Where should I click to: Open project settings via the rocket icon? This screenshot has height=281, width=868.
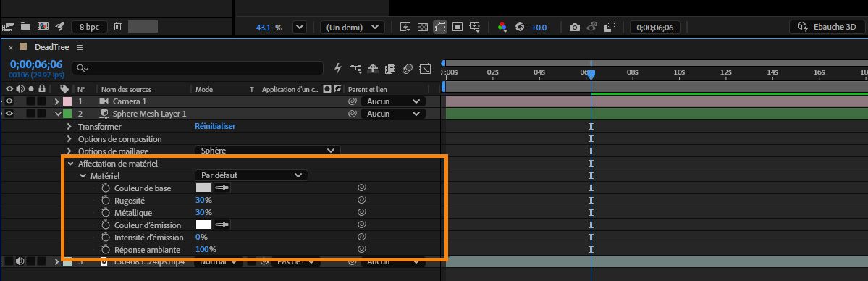[x=60, y=26]
